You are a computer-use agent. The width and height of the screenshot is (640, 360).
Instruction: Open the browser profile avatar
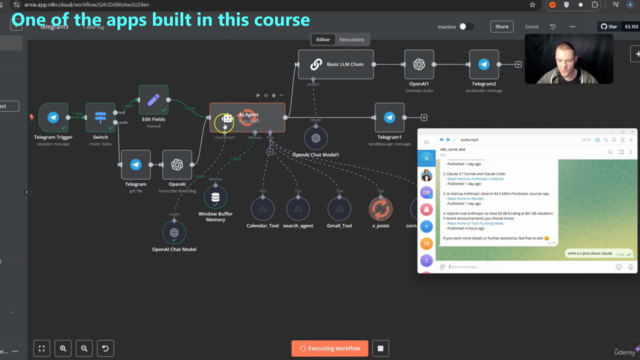click(x=630, y=5)
